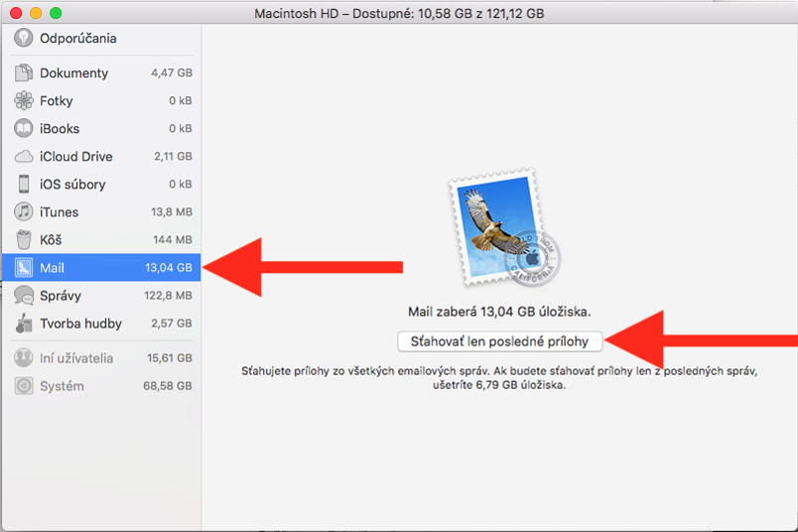This screenshot has height=532, width=798.
Task: Open the Iní užívatelia category
Action: click(75, 358)
